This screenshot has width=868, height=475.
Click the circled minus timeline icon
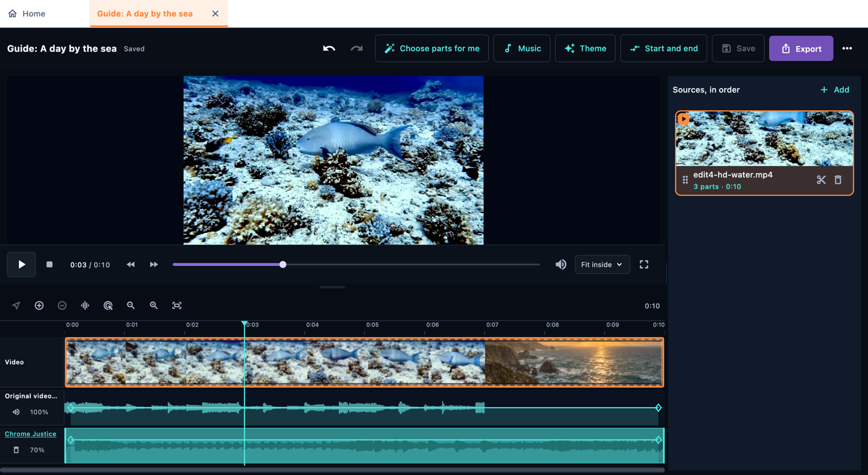(x=62, y=306)
